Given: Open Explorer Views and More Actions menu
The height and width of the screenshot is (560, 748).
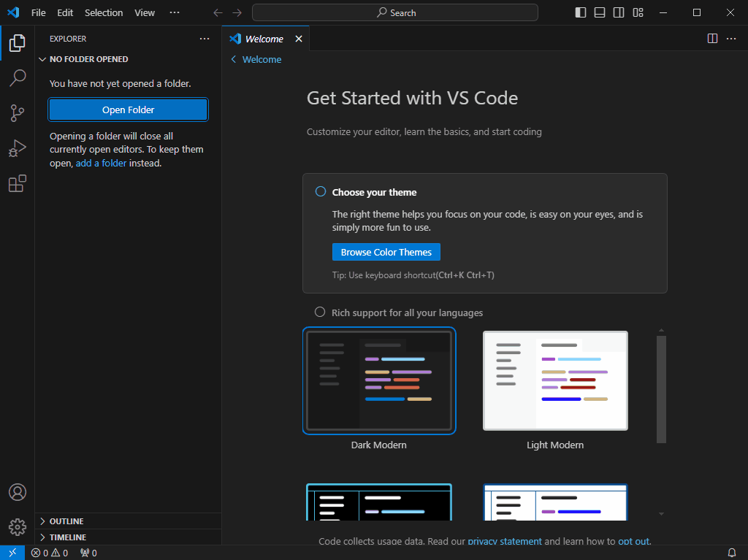Looking at the screenshot, I should tap(205, 39).
